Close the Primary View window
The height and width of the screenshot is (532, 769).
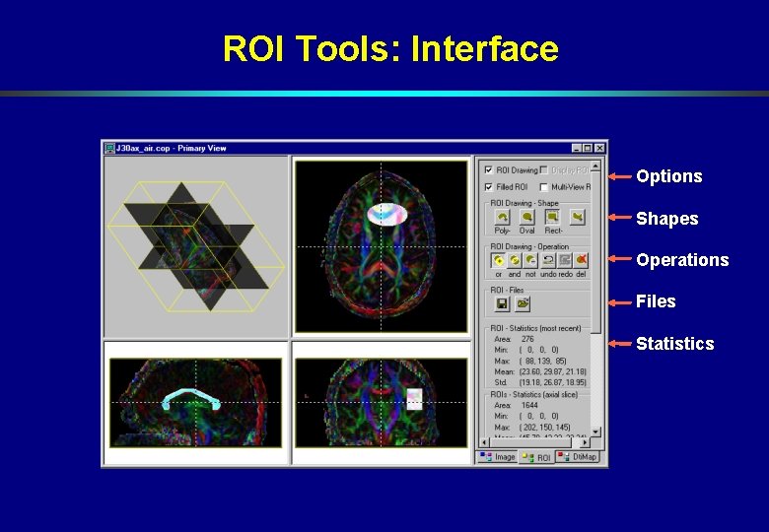[599, 148]
